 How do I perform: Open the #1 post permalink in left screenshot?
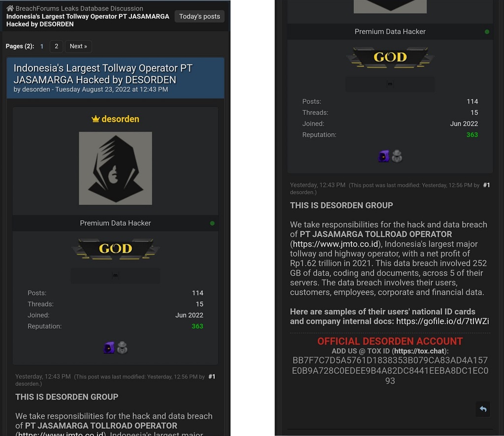[x=212, y=376]
